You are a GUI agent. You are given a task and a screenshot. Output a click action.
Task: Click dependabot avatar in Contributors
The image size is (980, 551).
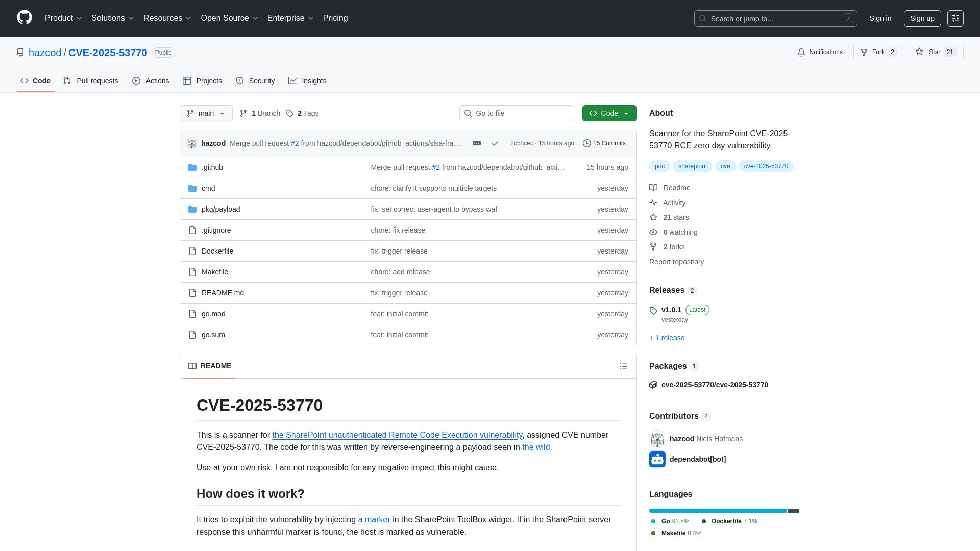coord(657,459)
